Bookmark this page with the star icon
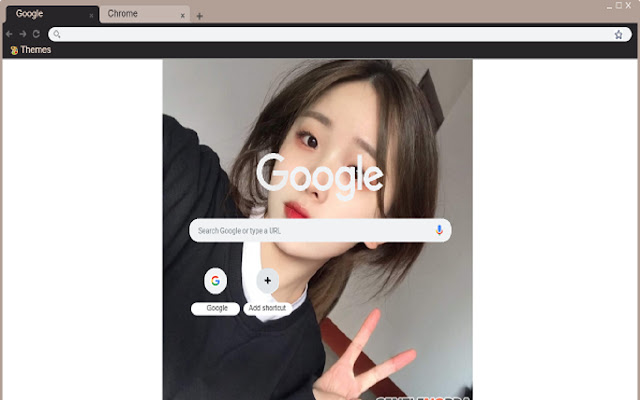 pyautogui.click(x=618, y=35)
